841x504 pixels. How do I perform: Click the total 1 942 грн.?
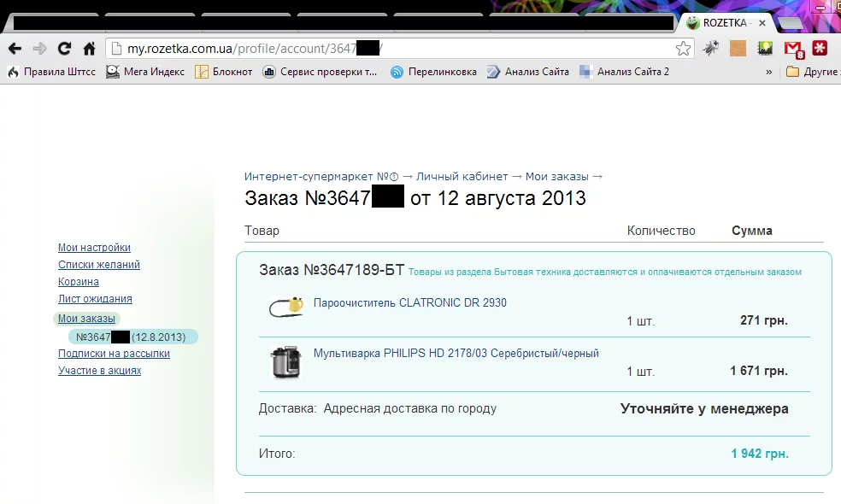(x=760, y=454)
